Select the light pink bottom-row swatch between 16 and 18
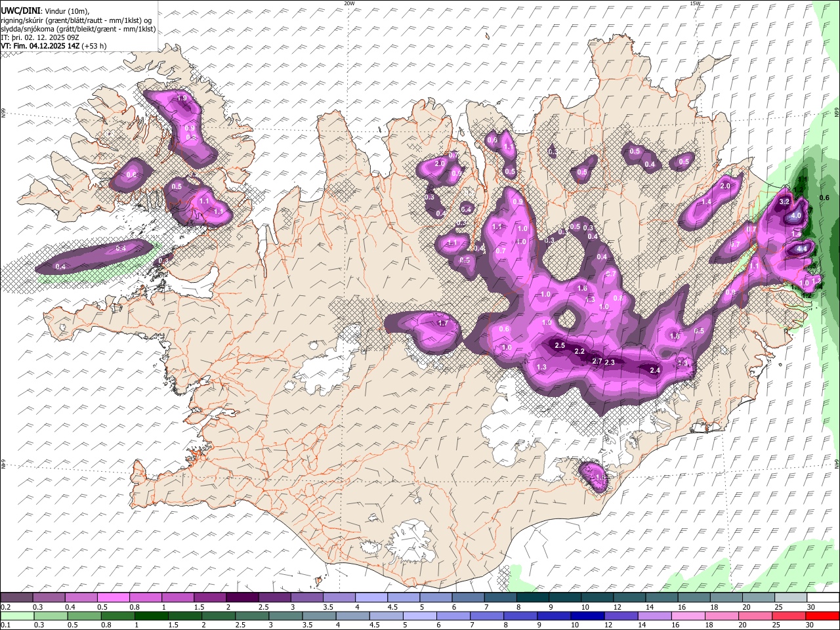Image resolution: width=840 pixels, height=630 pixels. click(x=688, y=616)
